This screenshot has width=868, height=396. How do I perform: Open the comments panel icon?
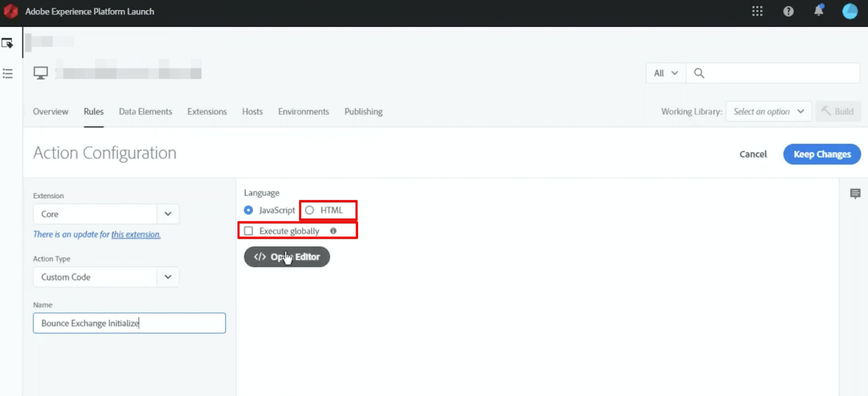[x=856, y=194]
